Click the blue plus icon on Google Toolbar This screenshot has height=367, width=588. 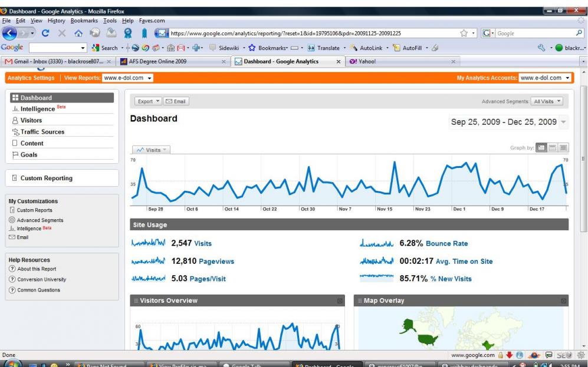[x=196, y=48]
